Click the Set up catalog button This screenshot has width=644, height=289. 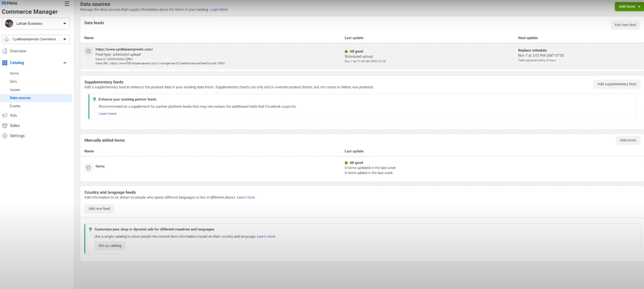point(110,246)
